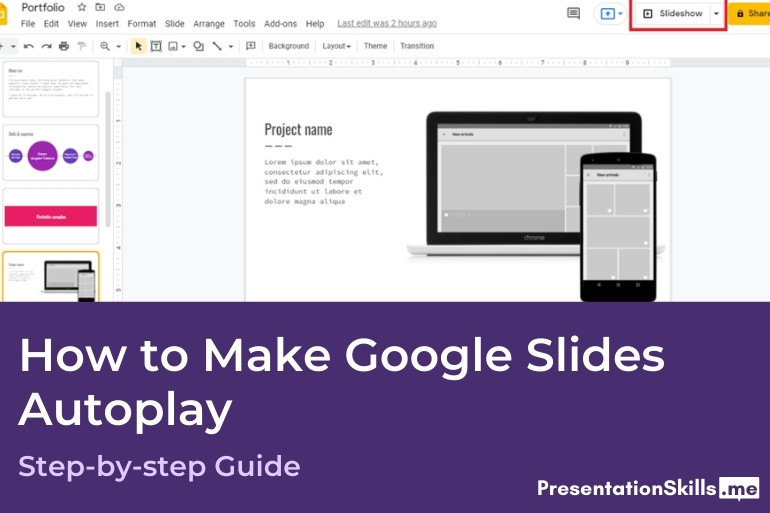Click the Present to a meeting icon
The image size is (770, 513).
(x=607, y=14)
